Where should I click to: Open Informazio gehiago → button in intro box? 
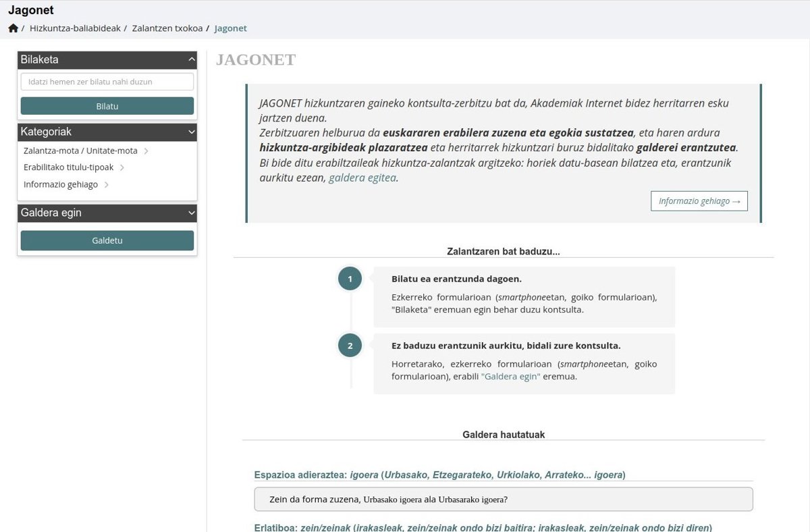[699, 201]
